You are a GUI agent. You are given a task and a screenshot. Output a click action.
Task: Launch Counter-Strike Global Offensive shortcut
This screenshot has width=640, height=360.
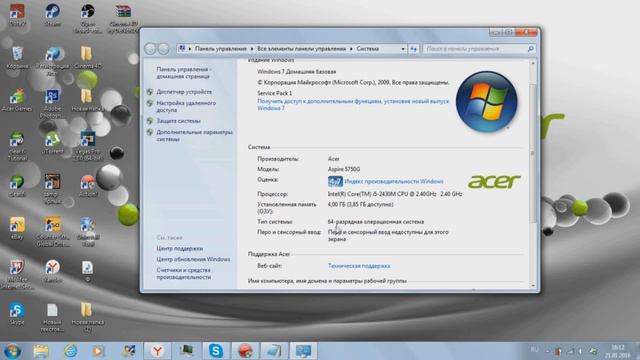coord(53,232)
